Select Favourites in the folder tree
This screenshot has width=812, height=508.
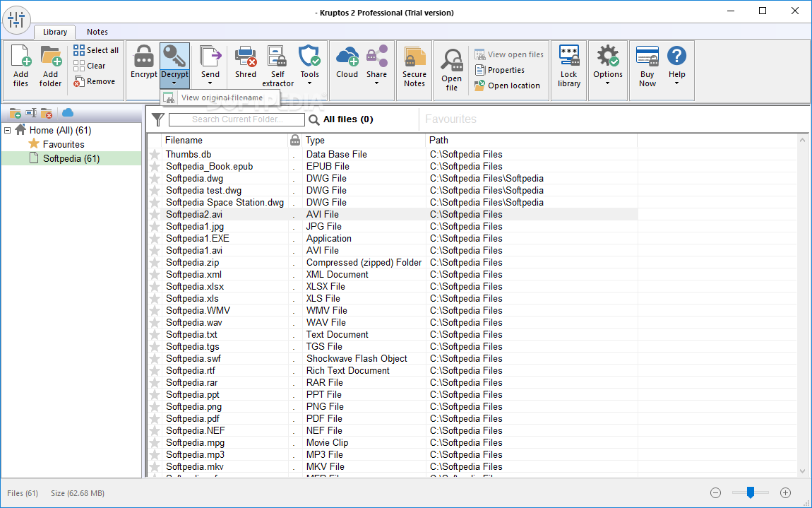pyautogui.click(x=63, y=145)
